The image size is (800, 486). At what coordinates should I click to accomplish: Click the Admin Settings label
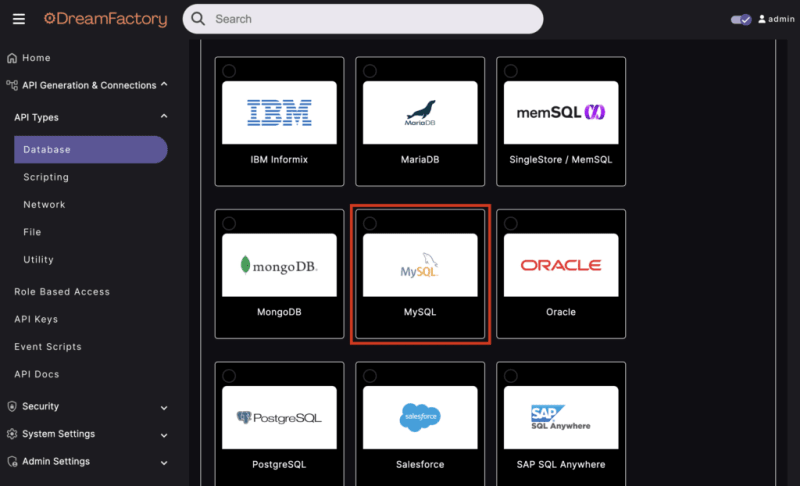tap(56, 462)
